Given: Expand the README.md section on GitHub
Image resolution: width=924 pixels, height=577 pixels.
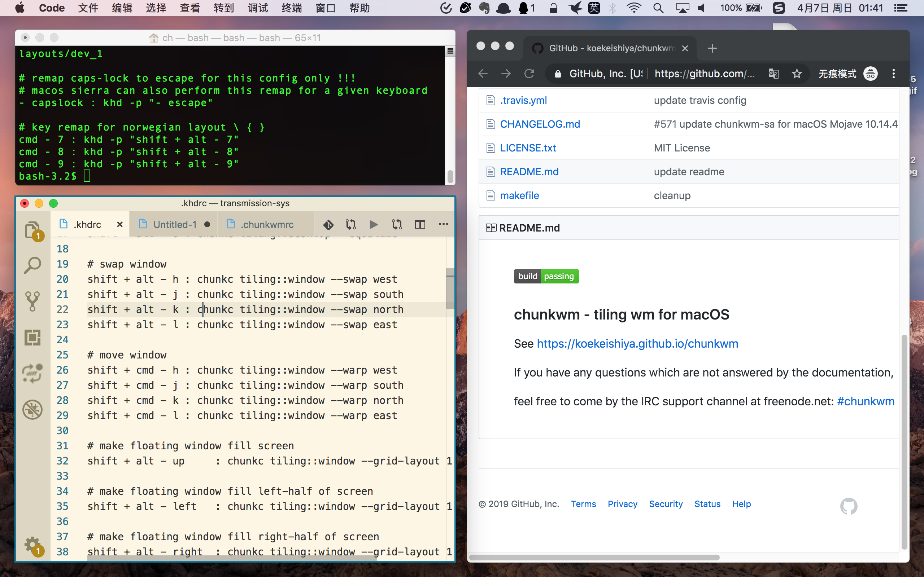Looking at the screenshot, I should pyautogui.click(x=529, y=228).
